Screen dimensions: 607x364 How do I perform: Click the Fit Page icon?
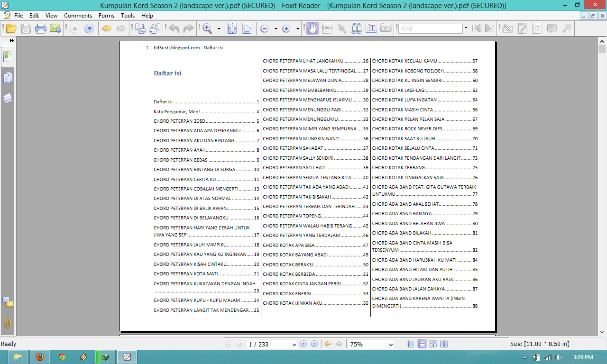232,29
